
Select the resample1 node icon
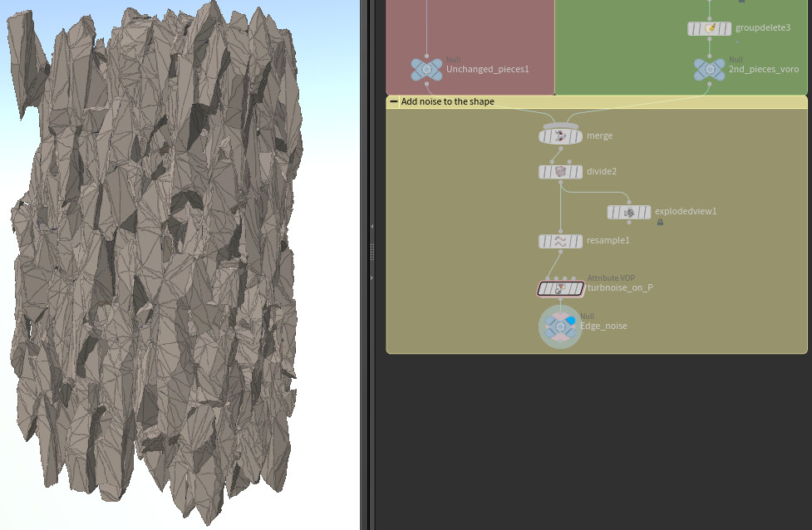(x=560, y=241)
